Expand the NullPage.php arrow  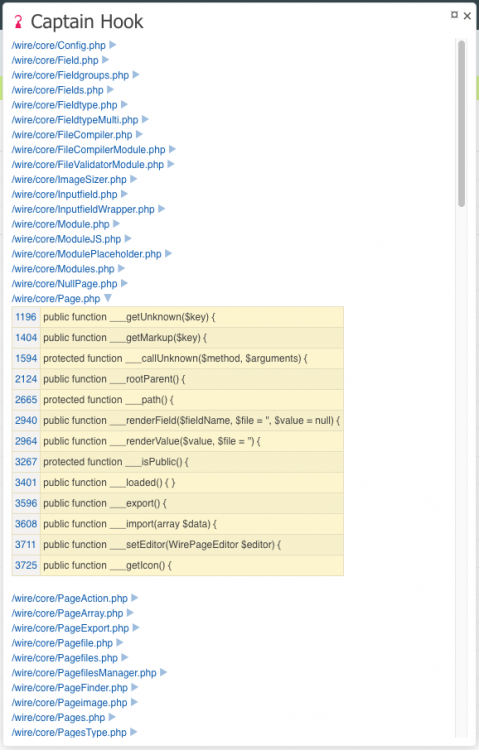pos(124,283)
